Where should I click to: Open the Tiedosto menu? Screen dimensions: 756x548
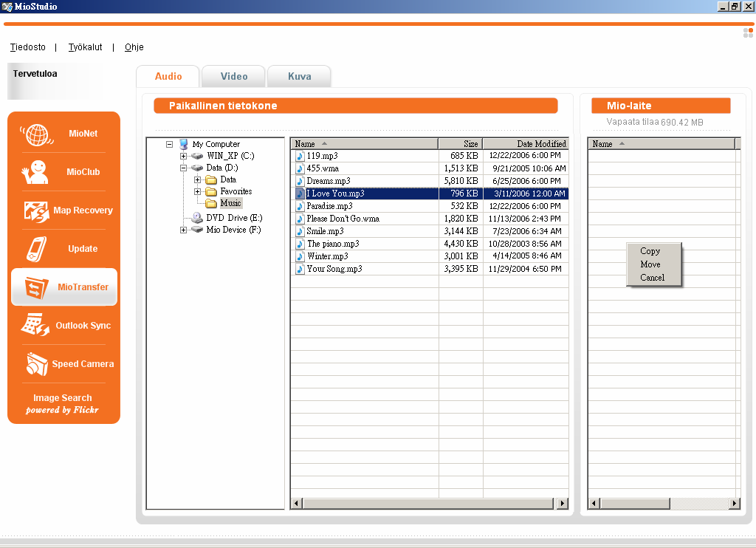(28, 47)
